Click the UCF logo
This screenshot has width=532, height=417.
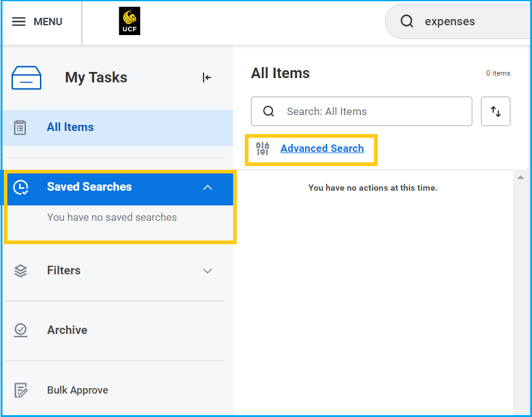tap(129, 20)
